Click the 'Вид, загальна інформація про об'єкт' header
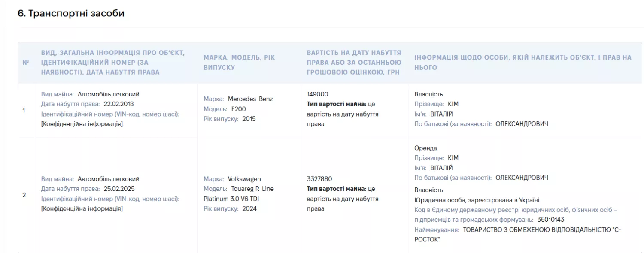 tap(113, 63)
